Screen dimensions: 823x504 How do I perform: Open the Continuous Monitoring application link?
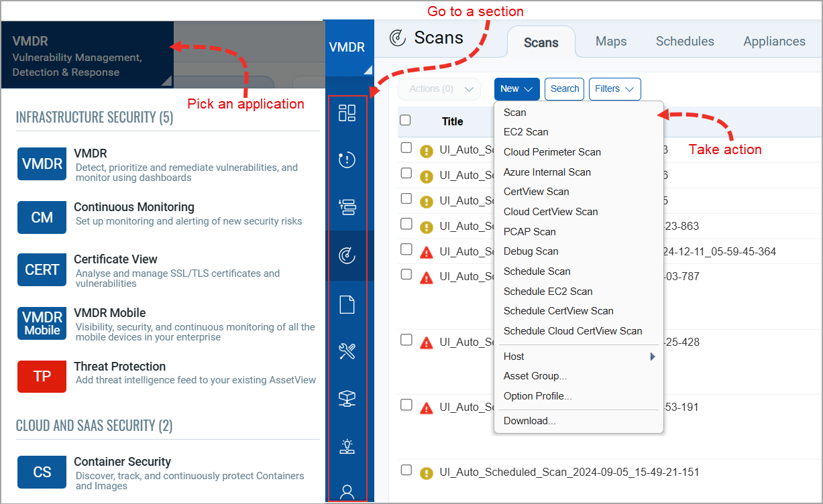[x=134, y=207]
